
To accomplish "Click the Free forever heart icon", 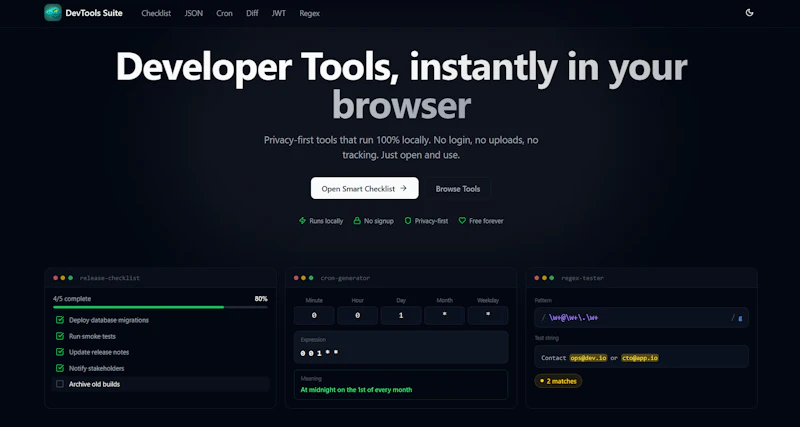I will [462, 221].
